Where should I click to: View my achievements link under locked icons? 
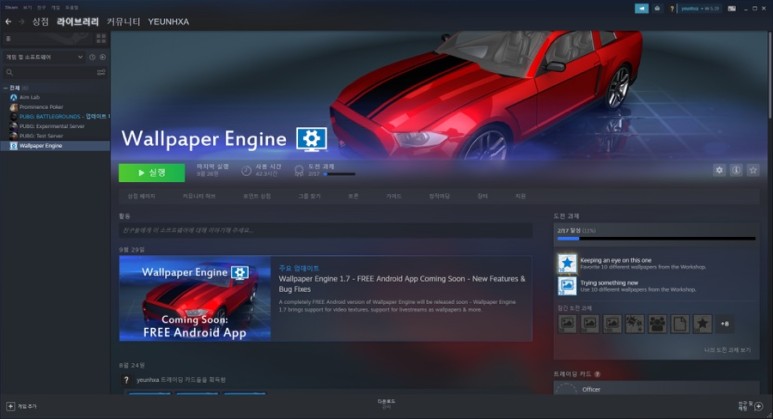(727, 350)
